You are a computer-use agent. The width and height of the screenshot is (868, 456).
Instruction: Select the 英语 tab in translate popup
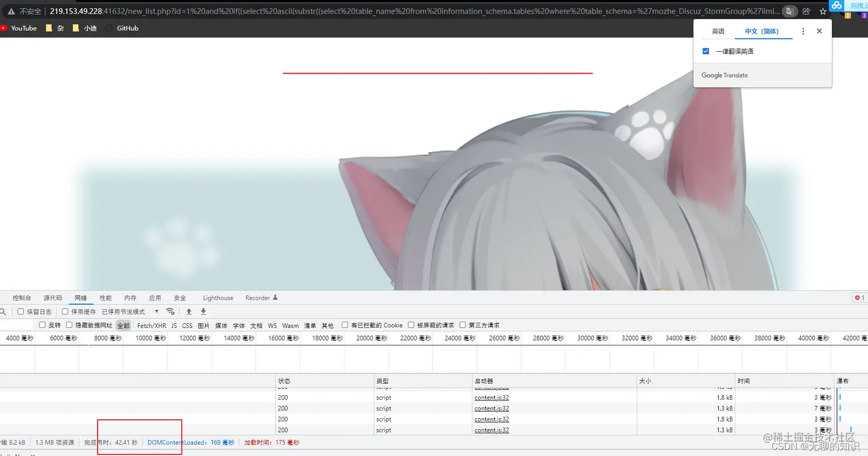coord(718,31)
